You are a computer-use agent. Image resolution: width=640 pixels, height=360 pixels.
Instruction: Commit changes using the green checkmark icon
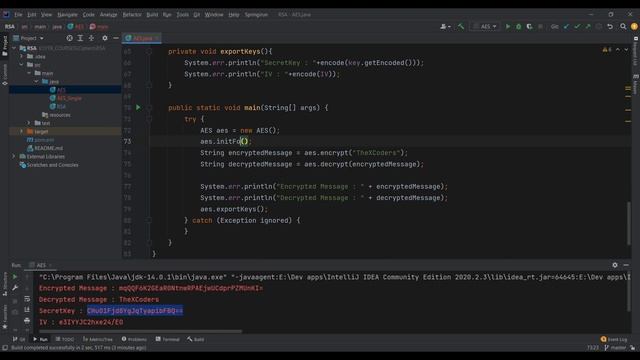577,27
